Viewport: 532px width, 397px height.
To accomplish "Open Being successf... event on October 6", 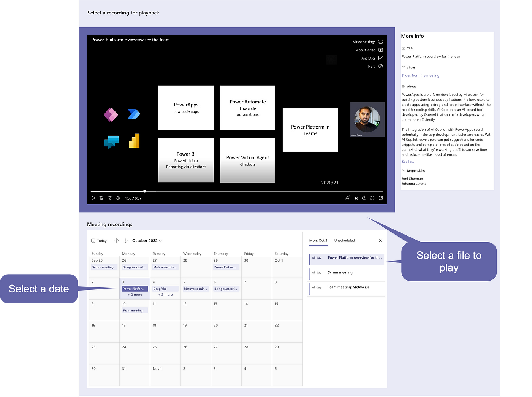I will pyautogui.click(x=226, y=289).
